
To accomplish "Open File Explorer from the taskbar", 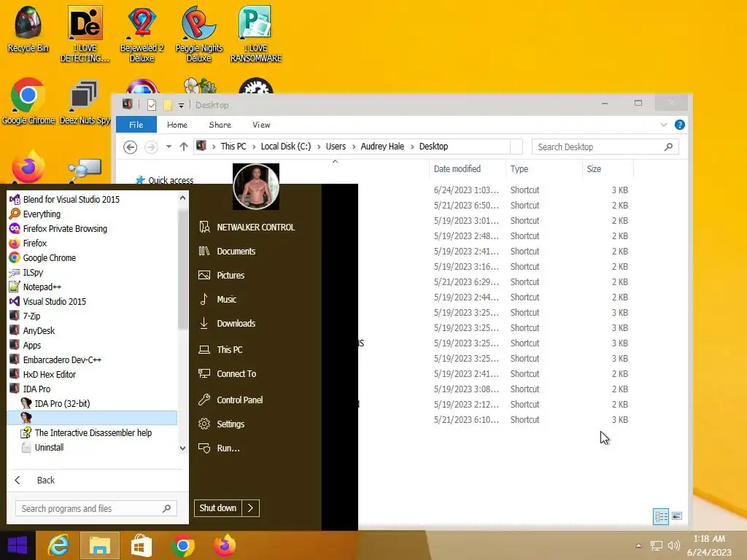I will click(x=99, y=545).
